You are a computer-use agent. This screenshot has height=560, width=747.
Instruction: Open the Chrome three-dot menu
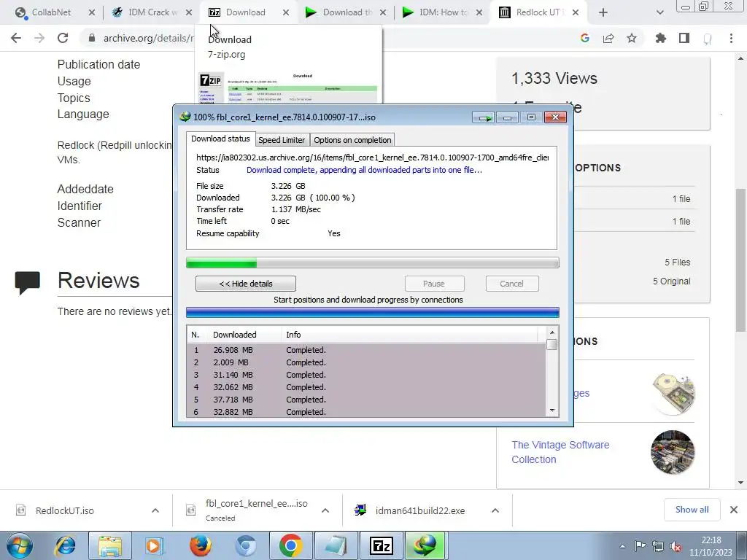731,38
